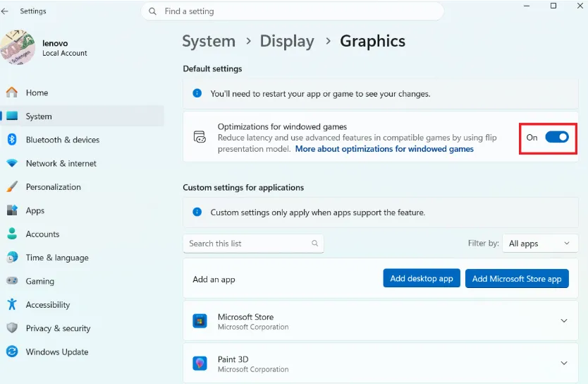Open More about optimizations for windowed games link
The width and height of the screenshot is (588, 384).
click(x=384, y=149)
